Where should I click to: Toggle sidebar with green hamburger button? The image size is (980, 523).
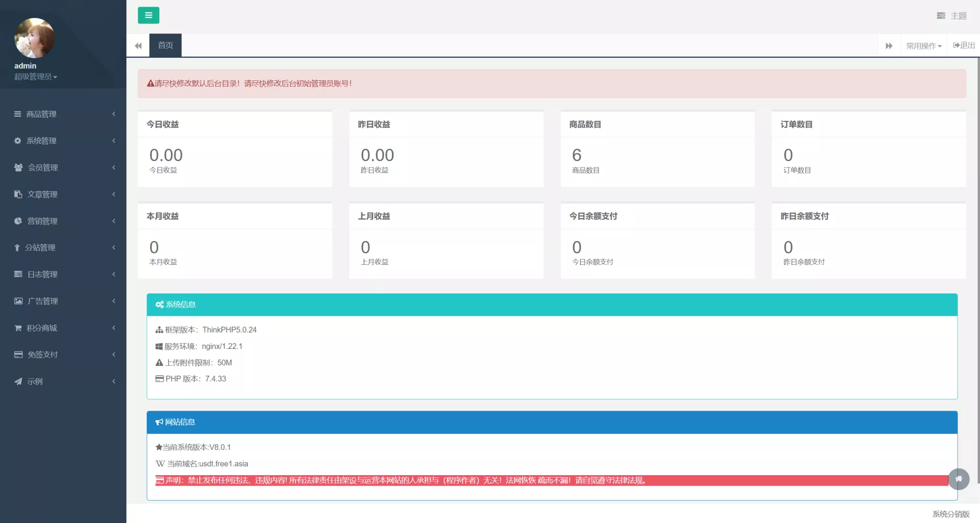[x=148, y=15]
